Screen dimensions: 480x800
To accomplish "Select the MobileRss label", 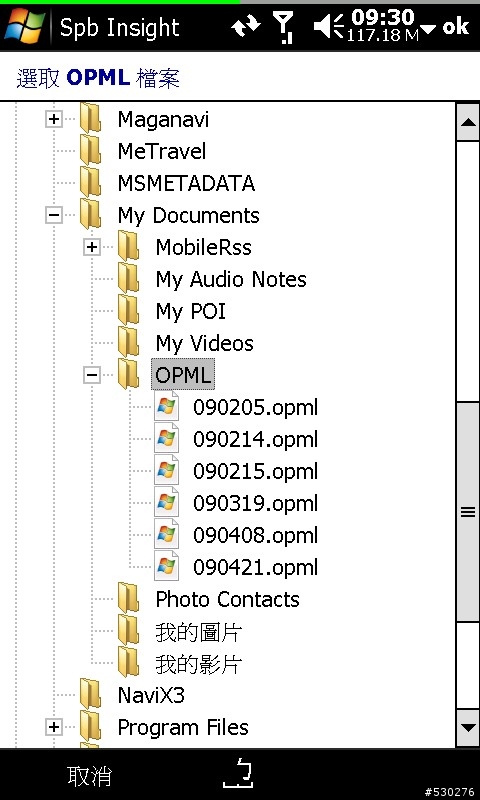I will click(x=204, y=247).
